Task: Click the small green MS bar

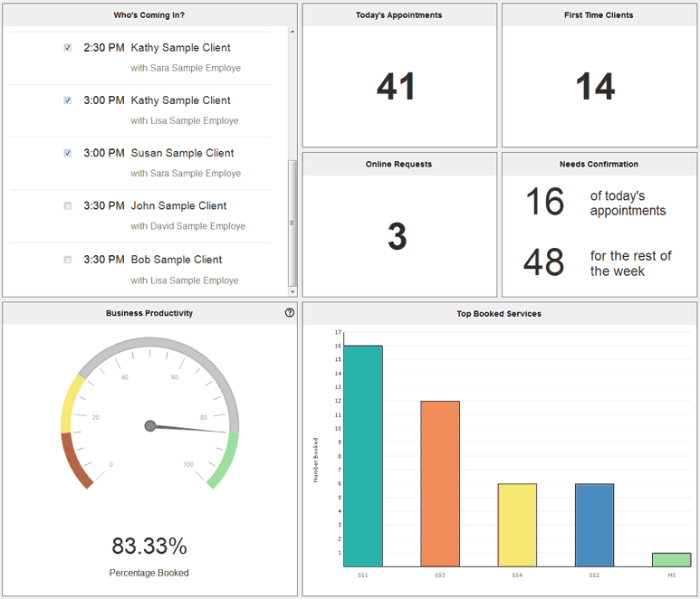Action: [x=671, y=559]
